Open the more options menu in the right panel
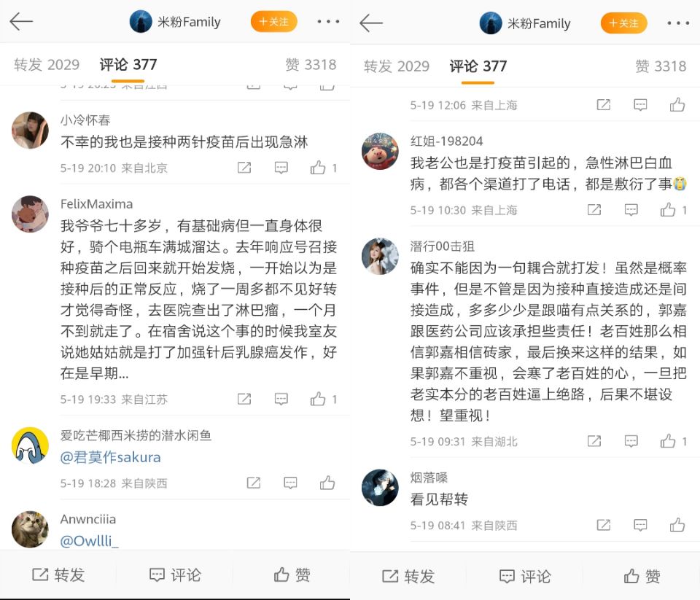 click(x=678, y=23)
